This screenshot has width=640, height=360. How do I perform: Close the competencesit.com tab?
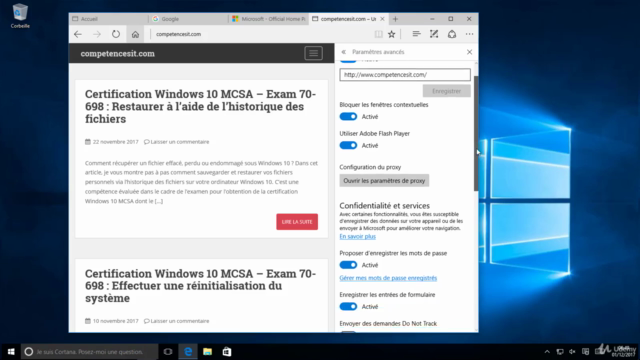click(x=382, y=19)
